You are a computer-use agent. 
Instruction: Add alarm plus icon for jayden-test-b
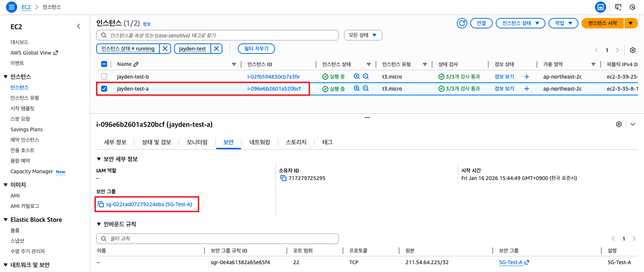click(x=527, y=77)
